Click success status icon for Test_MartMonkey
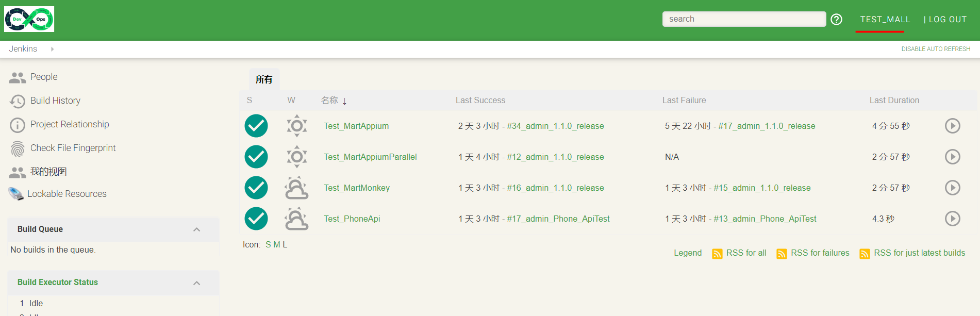 point(256,188)
